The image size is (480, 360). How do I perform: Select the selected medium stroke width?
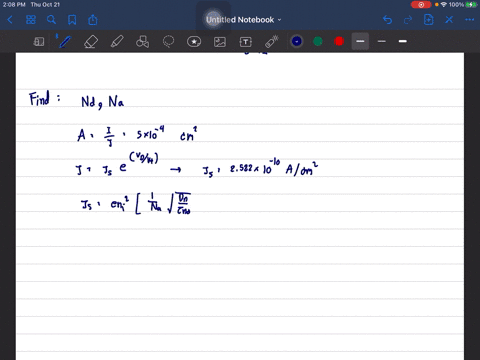tap(360, 41)
